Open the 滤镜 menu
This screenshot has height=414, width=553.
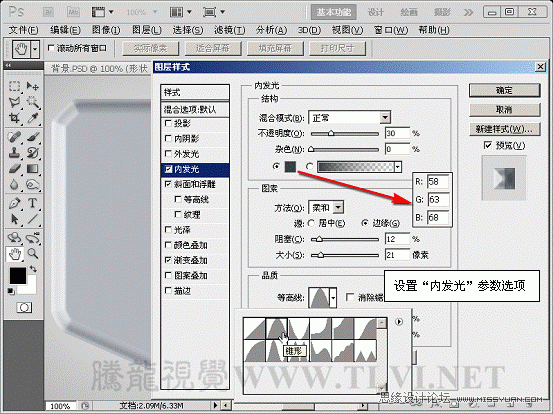pyautogui.click(x=230, y=31)
